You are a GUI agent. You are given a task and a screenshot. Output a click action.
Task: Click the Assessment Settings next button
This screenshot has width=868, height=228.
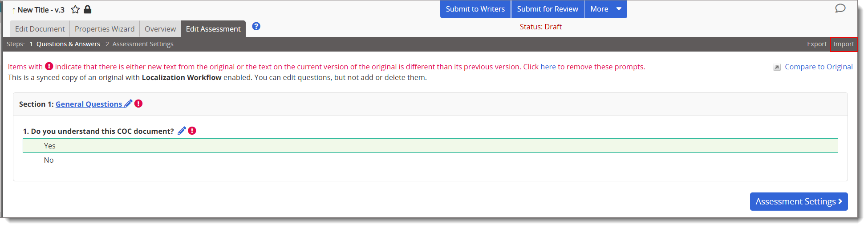point(799,201)
